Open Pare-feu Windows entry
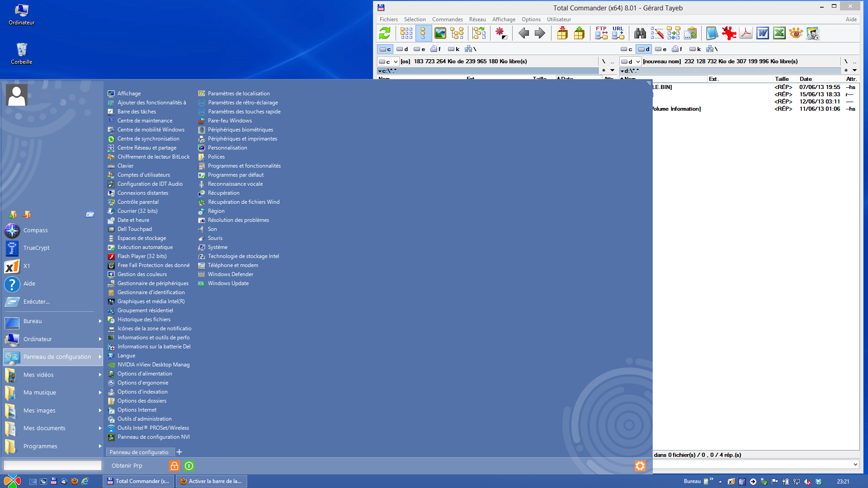868x488 pixels. coord(230,121)
